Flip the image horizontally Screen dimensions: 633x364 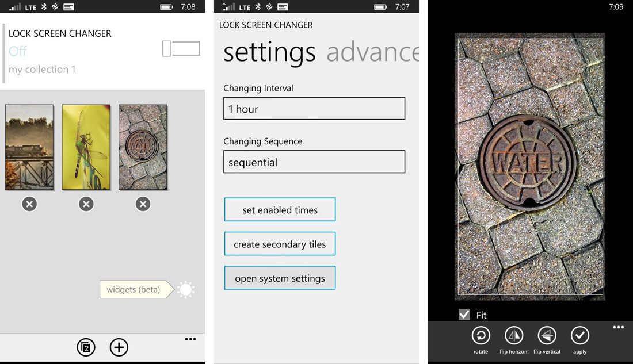click(514, 335)
